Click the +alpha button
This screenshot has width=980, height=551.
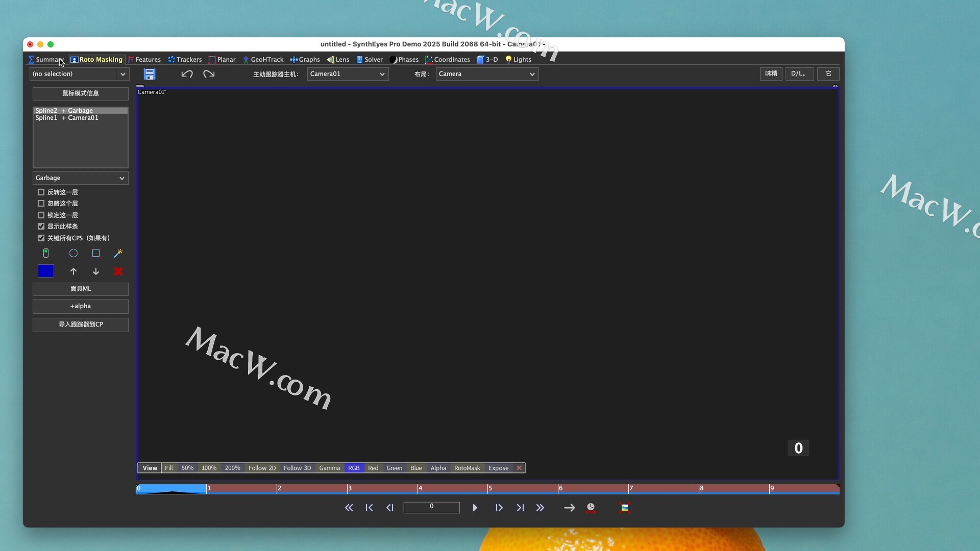click(x=81, y=306)
